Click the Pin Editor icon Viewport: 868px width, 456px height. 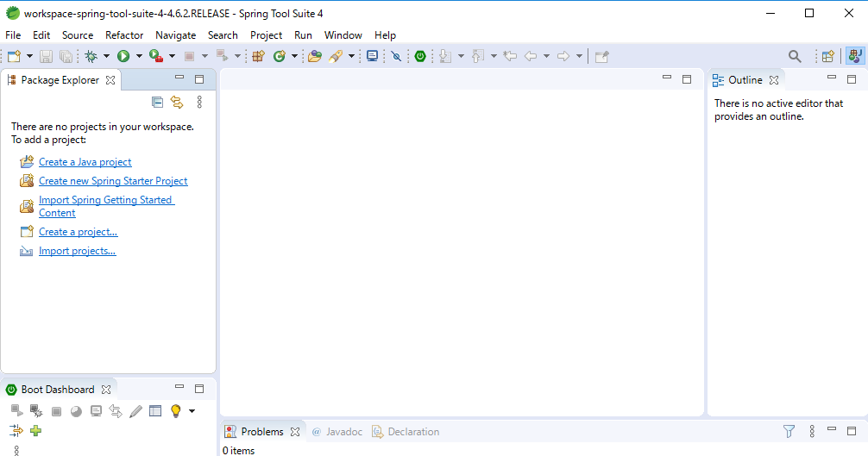601,56
